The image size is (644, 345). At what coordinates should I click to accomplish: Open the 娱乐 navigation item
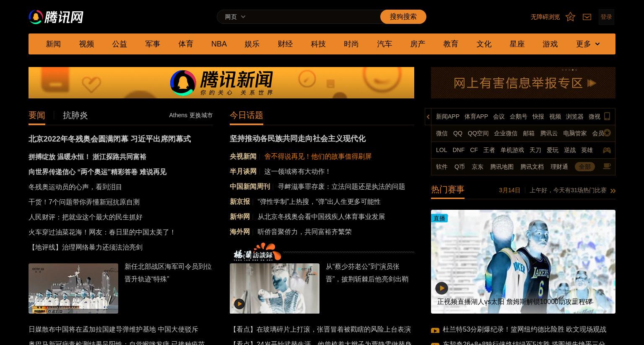tap(252, 44)
